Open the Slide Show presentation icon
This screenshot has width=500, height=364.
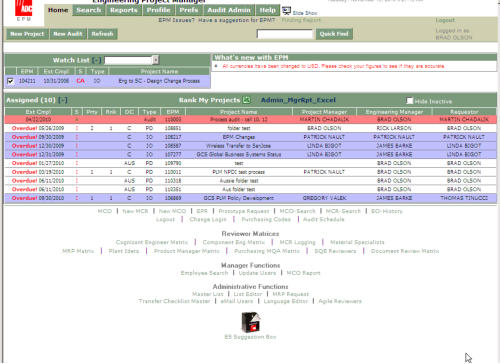click(x=286, y=11)
